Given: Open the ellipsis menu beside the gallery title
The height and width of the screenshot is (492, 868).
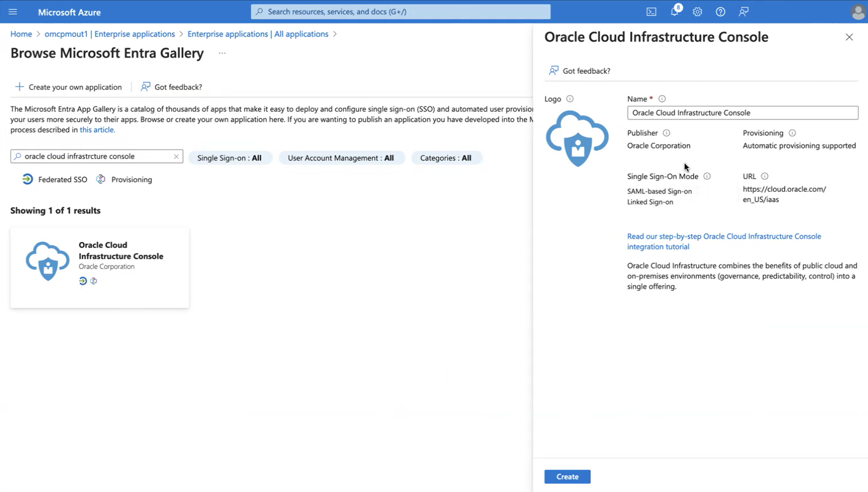Looking at the screenshot, I should [222, 53].
